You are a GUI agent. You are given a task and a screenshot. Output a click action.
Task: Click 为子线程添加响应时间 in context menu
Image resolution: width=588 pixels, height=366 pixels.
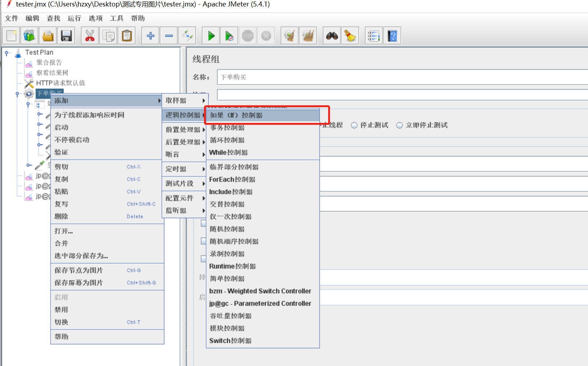coord(107,115)
